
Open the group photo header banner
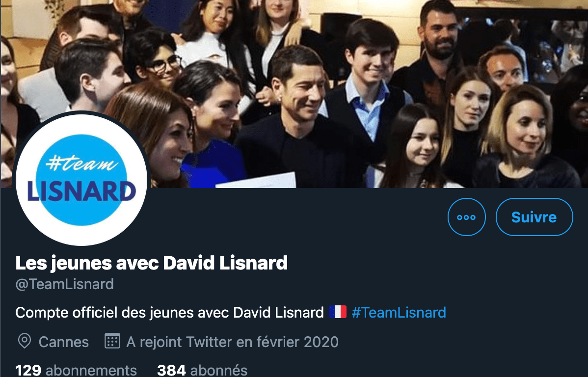294,94
